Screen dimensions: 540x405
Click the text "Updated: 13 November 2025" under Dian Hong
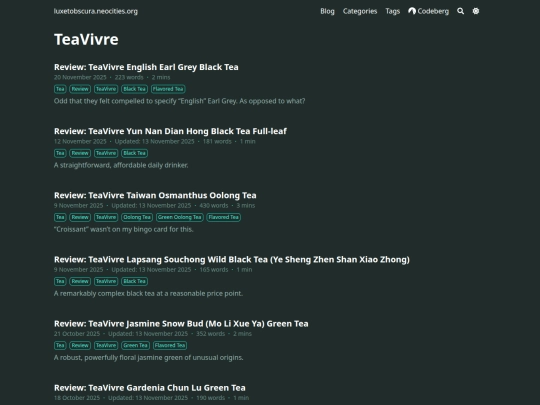pyautogui.click(x=154, y=142)
